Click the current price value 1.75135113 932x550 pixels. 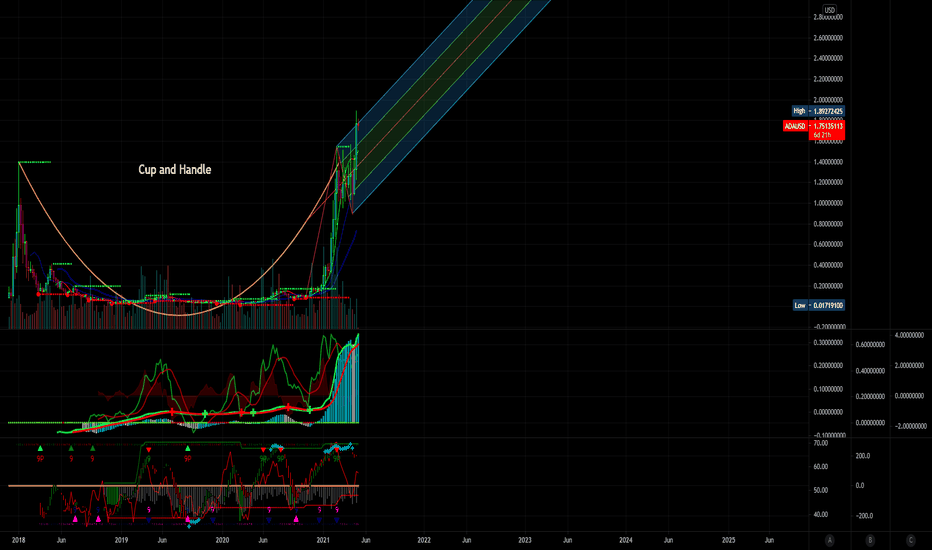pos(829,126)
